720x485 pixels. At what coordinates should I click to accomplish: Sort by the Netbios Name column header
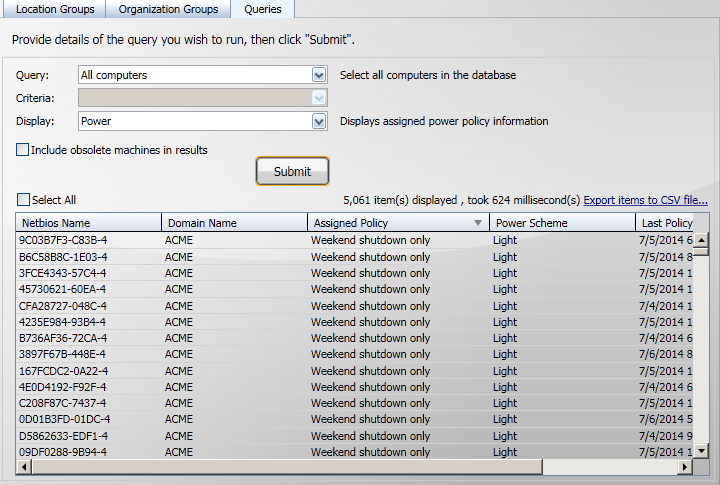[x=56, y=223]
